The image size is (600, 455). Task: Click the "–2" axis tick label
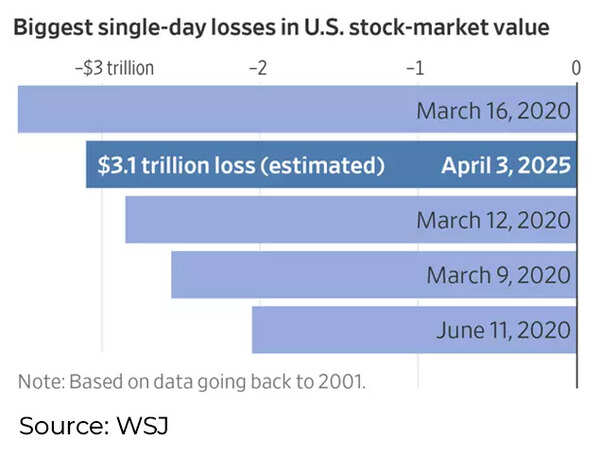pyautogui.click(x=258, y=67)
